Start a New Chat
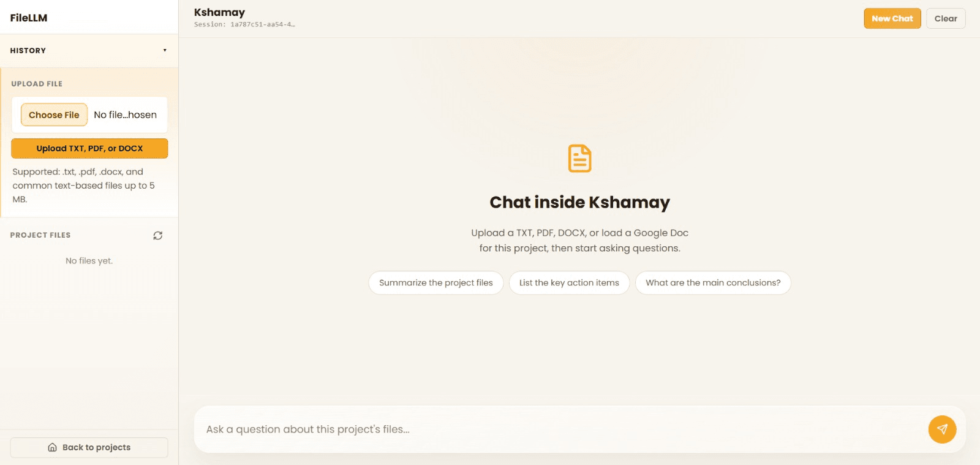The height and width of the screenshot is (465, 980). click(x=892, y=18)
